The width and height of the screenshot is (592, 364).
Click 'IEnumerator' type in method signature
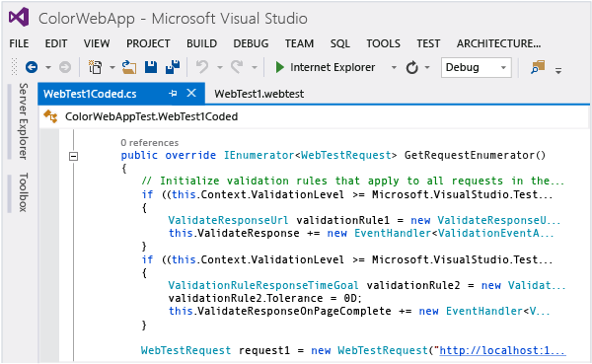pyautogui.click(x=259, y=155)
